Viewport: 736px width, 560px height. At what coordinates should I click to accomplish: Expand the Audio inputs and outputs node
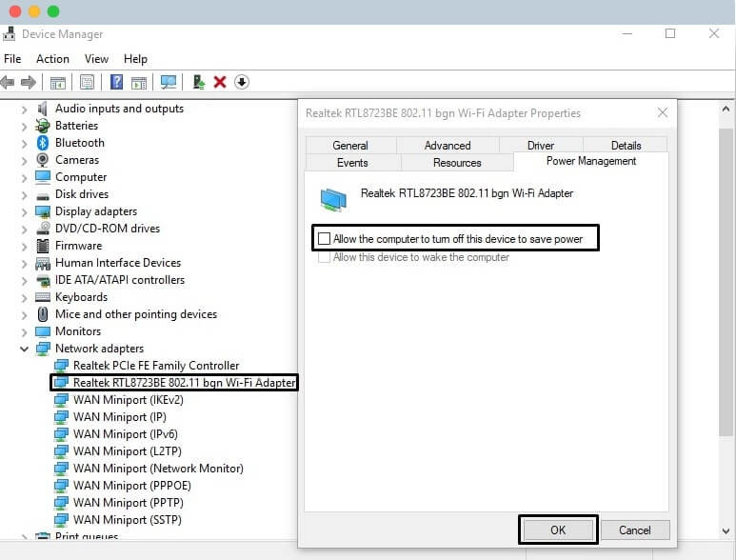(24, 109)
